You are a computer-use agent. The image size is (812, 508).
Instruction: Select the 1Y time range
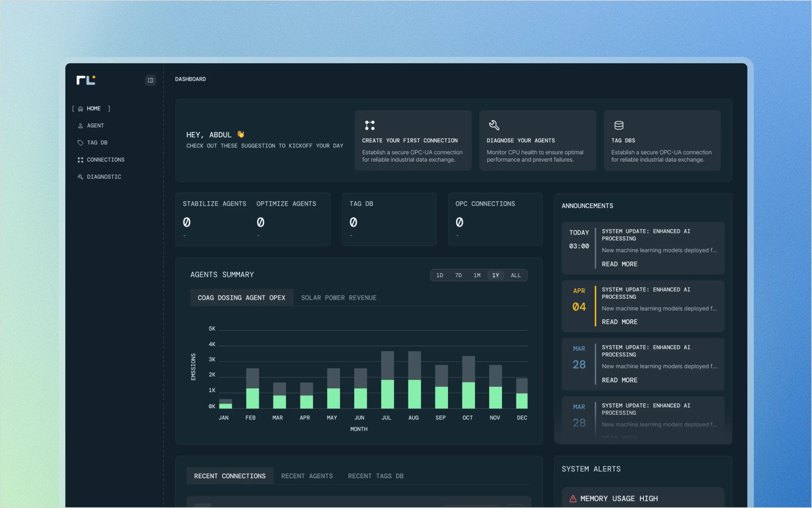495,275
